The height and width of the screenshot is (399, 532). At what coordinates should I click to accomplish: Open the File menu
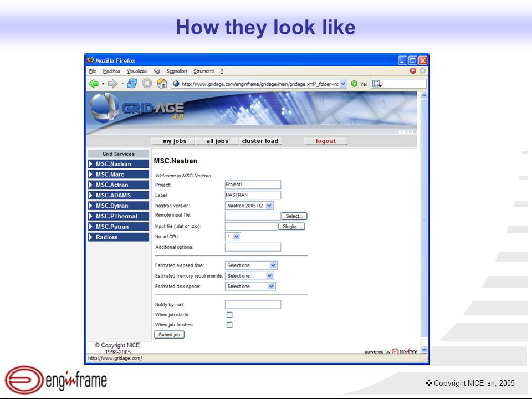pos(93,71)
